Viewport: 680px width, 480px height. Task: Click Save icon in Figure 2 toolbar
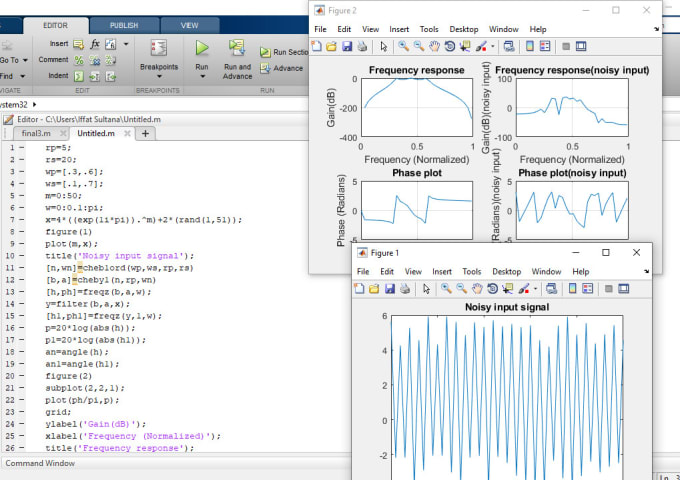click(347, 46)
